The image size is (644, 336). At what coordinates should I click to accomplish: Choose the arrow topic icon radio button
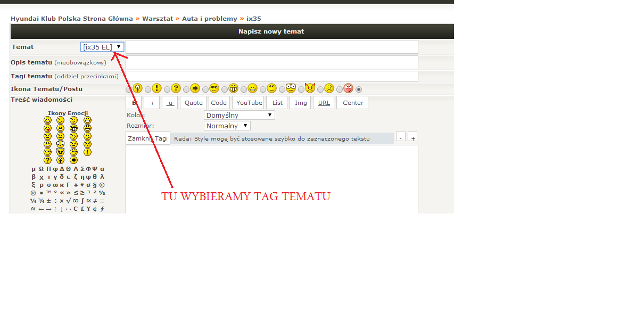click(186, 89)
